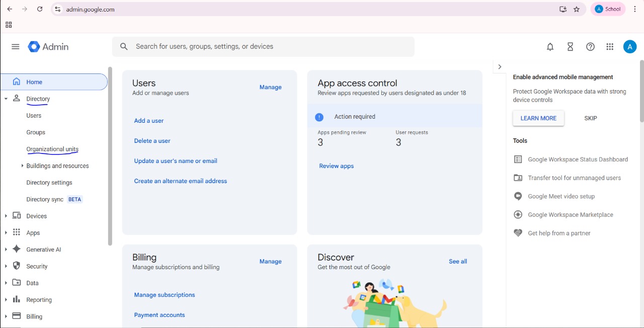
Task: Open the help question mark icon
Action: tap(590, 47)
